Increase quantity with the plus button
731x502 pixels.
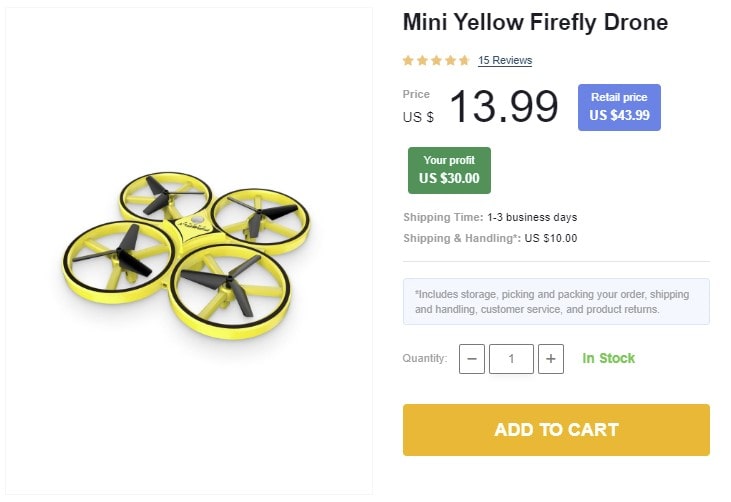click(551, 358)
